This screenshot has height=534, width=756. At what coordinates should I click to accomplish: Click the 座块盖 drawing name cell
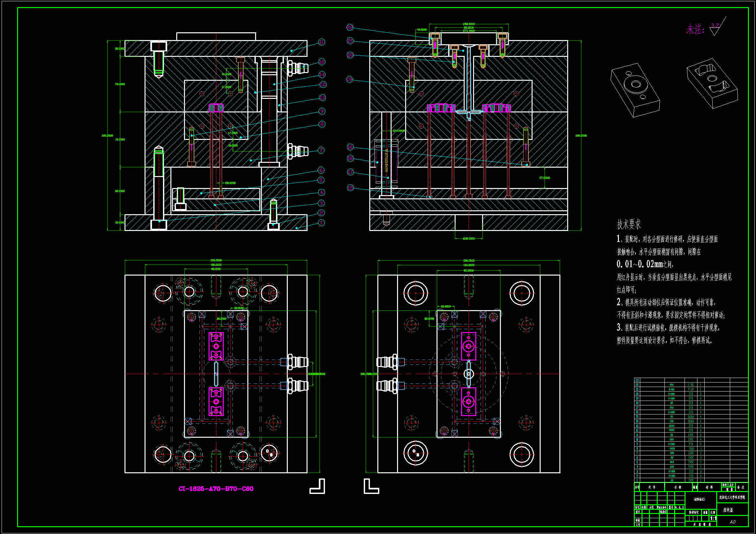pos(728,510)
